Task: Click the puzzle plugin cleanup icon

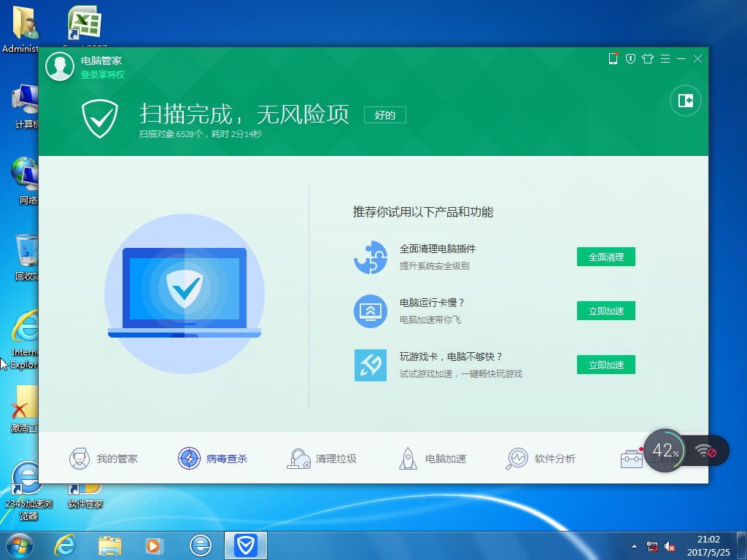Action: 370,257
